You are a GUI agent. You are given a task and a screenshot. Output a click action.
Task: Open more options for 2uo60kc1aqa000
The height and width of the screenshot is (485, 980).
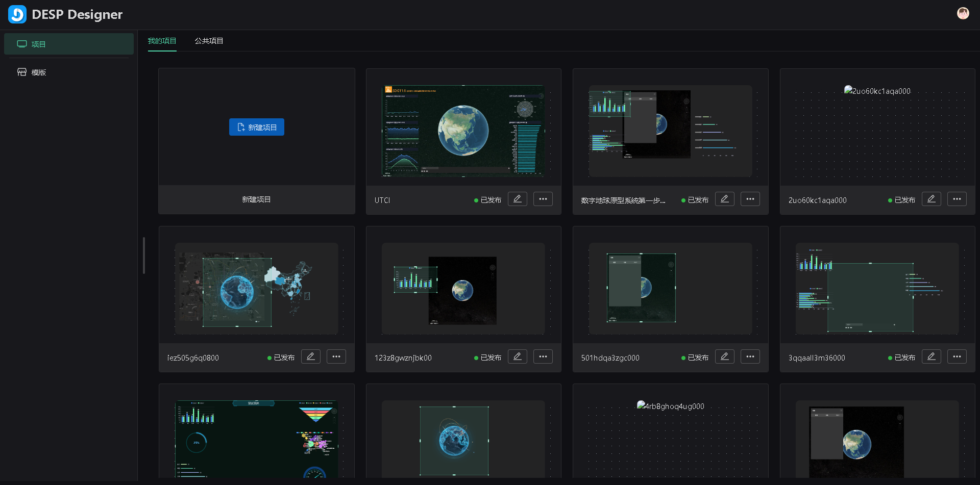click(x=957, y=199)
